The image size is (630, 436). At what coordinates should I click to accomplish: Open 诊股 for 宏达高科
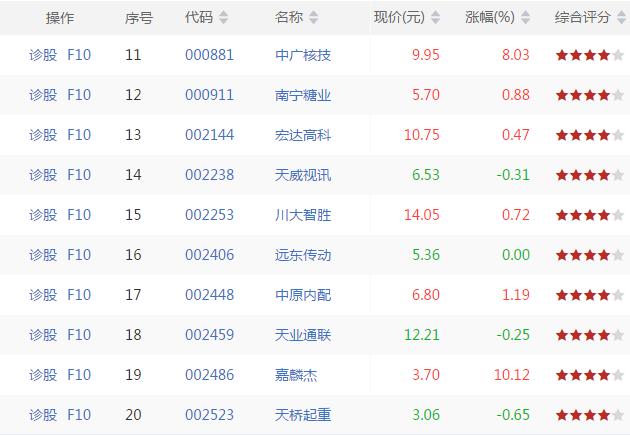click(x=43, y=135)
